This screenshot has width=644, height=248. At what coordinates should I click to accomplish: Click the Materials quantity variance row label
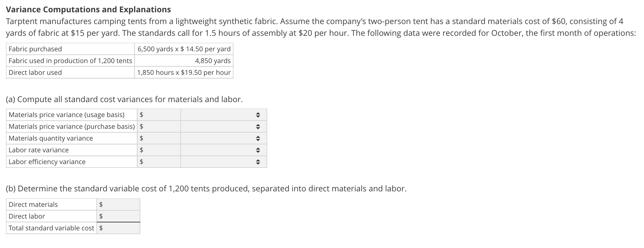pos(50,138)
